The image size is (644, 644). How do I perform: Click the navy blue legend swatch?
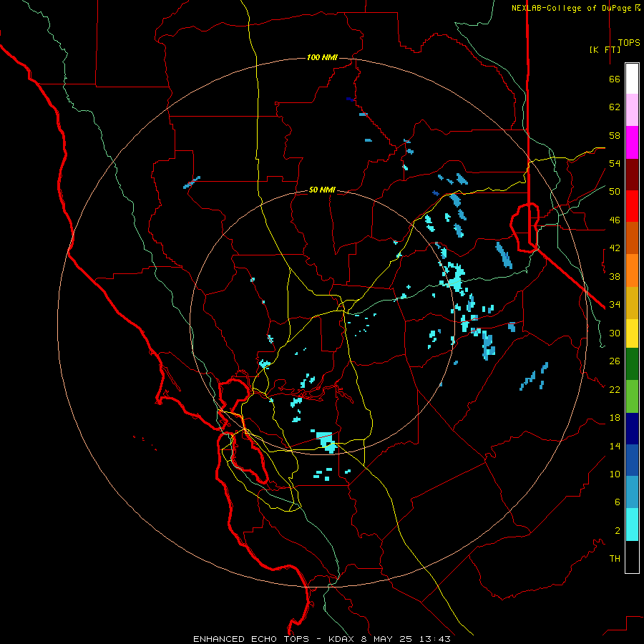(632, 429)
